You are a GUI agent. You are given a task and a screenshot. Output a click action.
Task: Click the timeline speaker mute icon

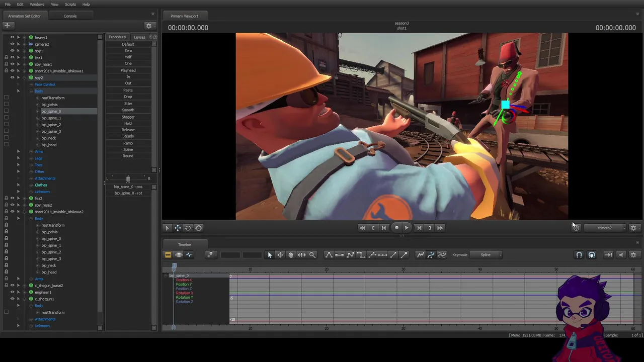click(621, 255)
